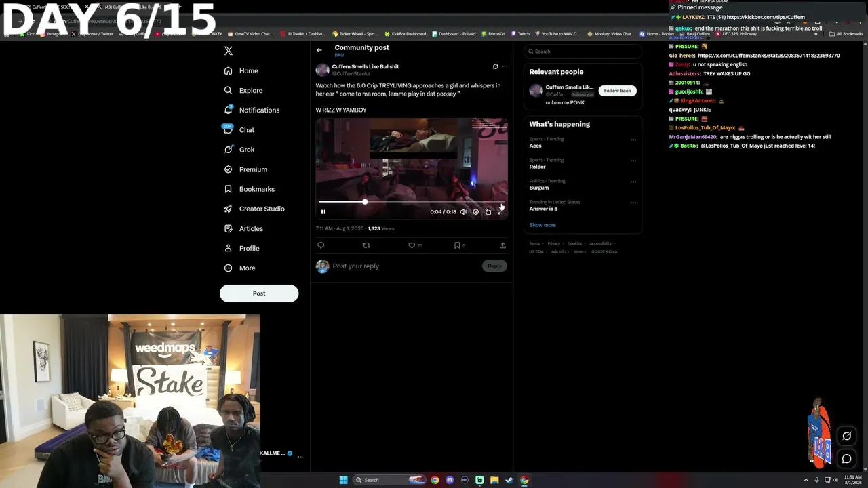Open Relevant people profile Cuffem Smells Lik...
The width and height of the screenshot is (868, 488).
(570, 87)
